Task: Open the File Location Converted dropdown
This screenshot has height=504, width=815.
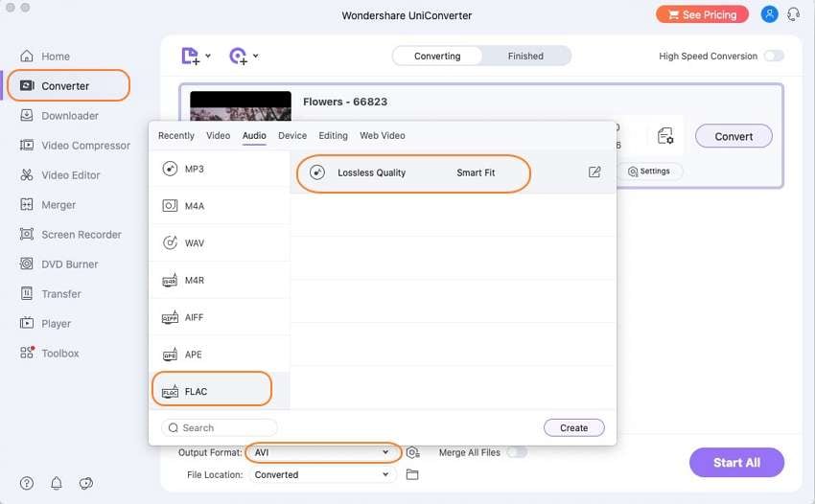Action: (x=323, y=474)
